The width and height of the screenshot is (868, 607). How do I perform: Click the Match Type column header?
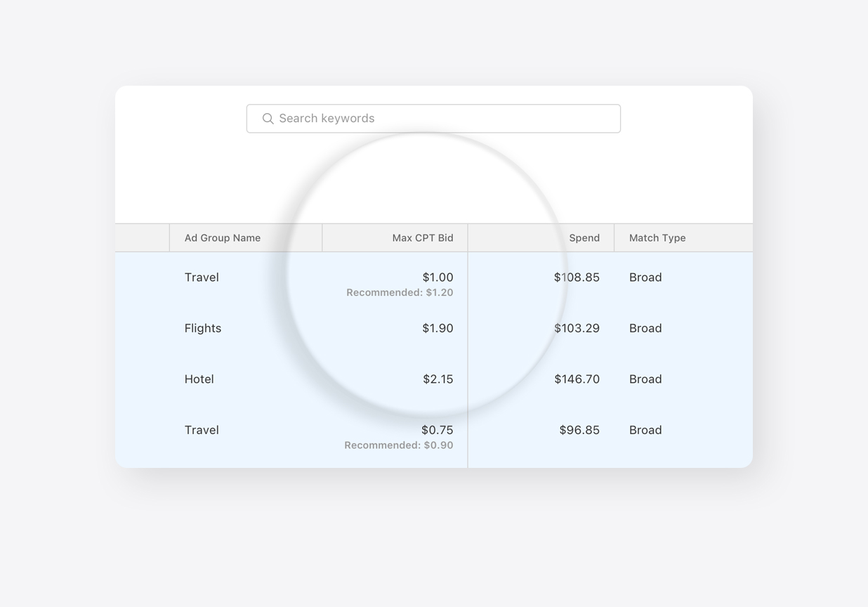[x=657, y=237]
